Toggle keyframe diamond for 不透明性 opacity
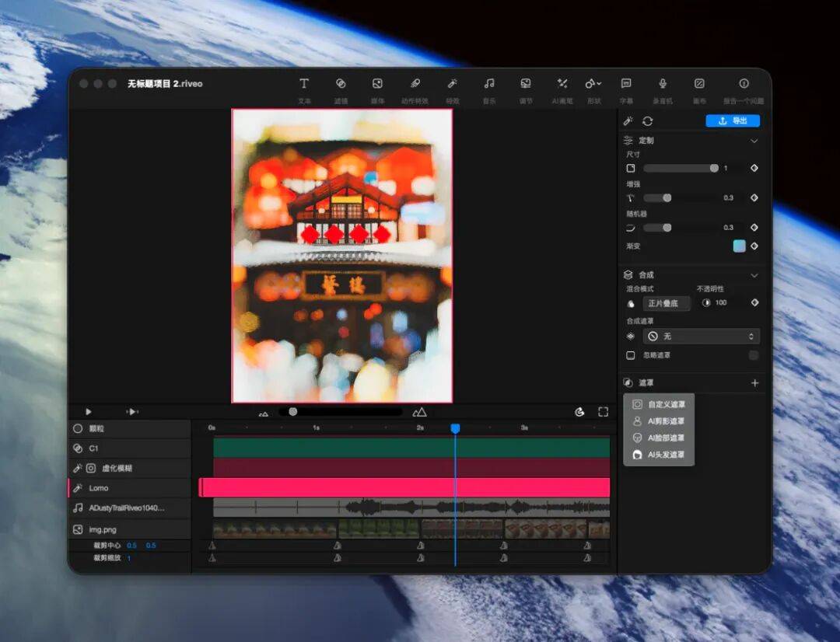Image resolution: width=840 pixels, height=642 pixels. 754,303
